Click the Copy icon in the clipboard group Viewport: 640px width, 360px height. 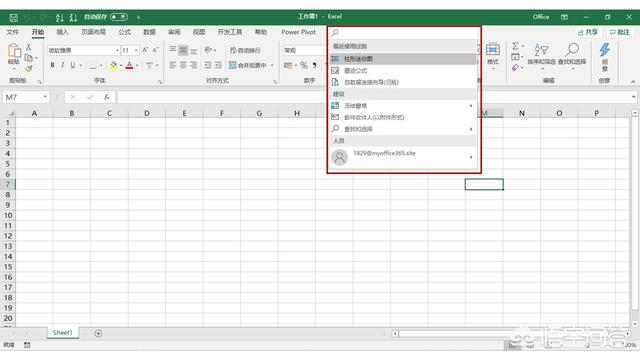pos(29,58)
